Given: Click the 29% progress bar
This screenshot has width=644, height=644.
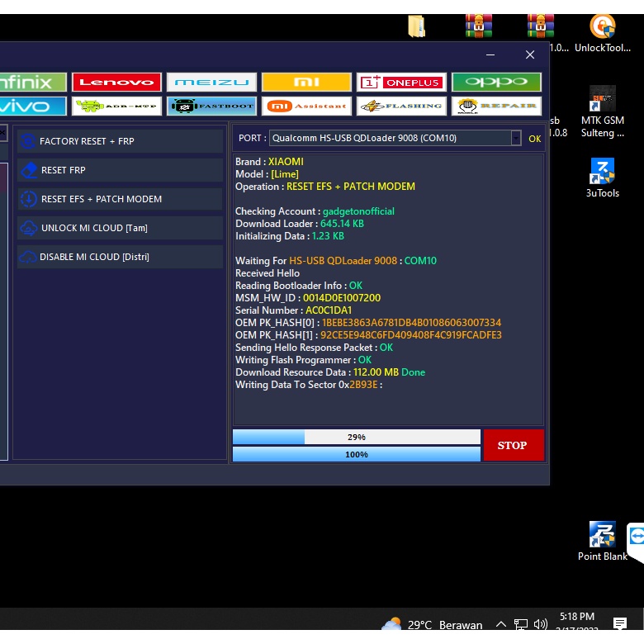Looking at the screenshot, I should pyautogui.click(x=356, y=437).
